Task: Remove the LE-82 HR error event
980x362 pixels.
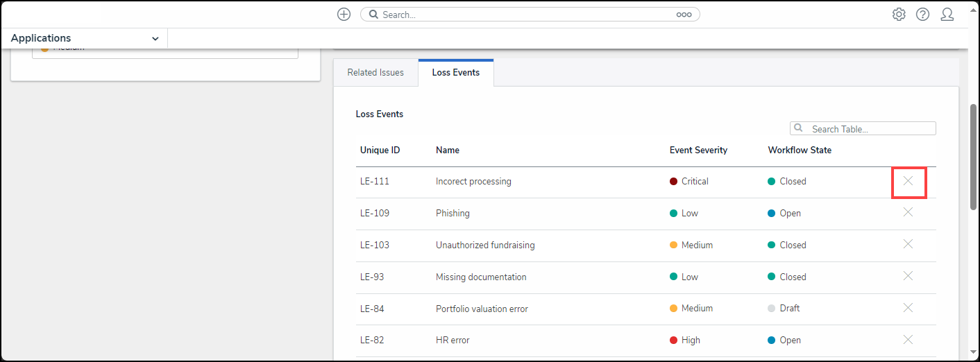Action: point(908,340)
